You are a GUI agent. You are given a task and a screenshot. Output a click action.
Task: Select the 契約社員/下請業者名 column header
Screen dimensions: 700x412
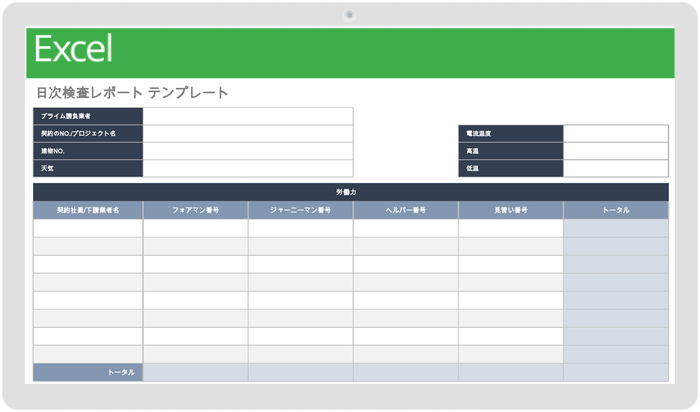88,210
